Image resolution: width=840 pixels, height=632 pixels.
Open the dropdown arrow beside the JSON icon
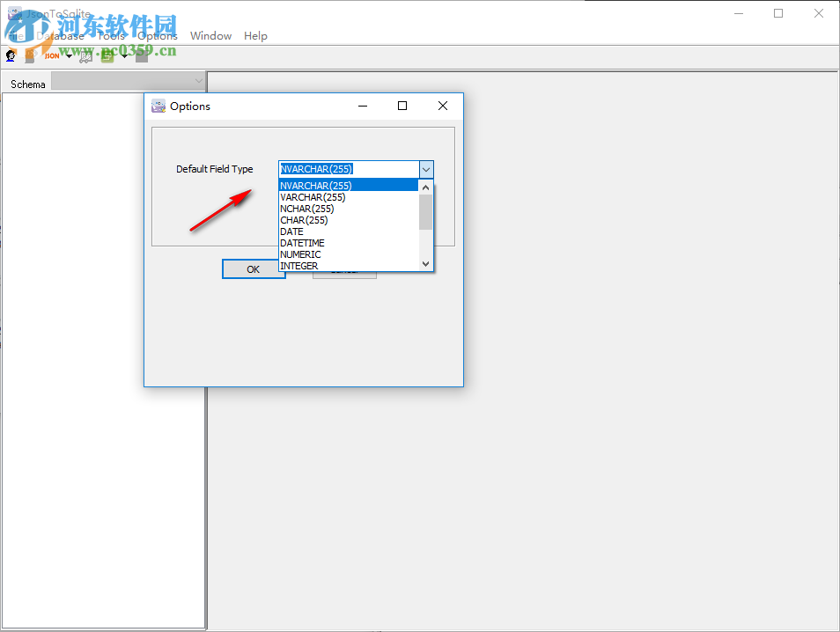point(68,55)
